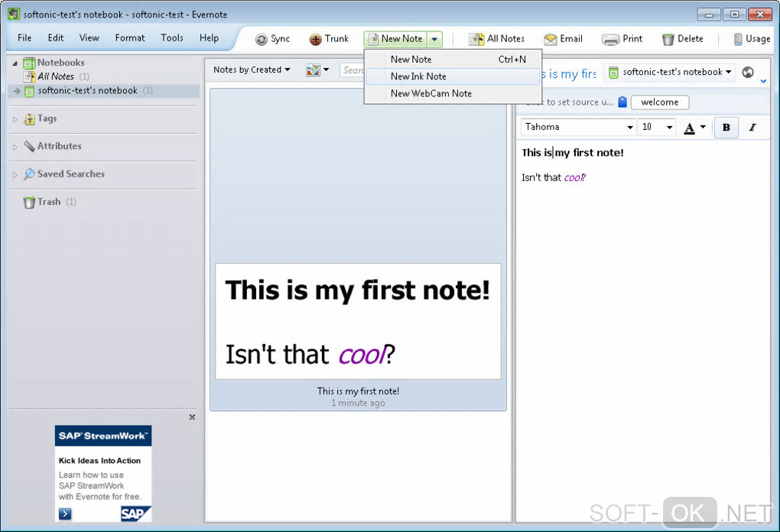This screenshot has height=532, width=780.
Task: Open the New Note dropdown arrow
Action: [435, 39]
